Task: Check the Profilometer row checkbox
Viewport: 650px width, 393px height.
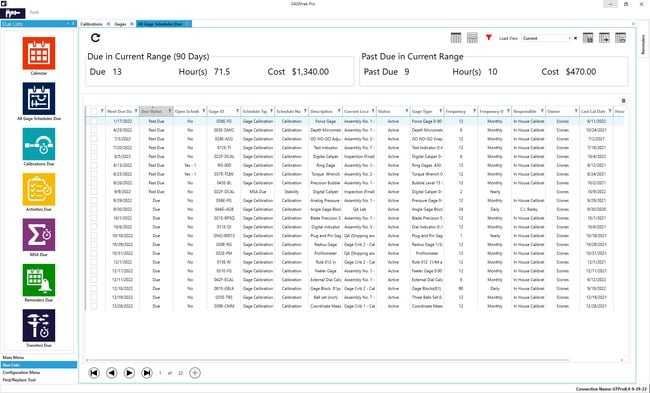Action: tap(94, 253)
